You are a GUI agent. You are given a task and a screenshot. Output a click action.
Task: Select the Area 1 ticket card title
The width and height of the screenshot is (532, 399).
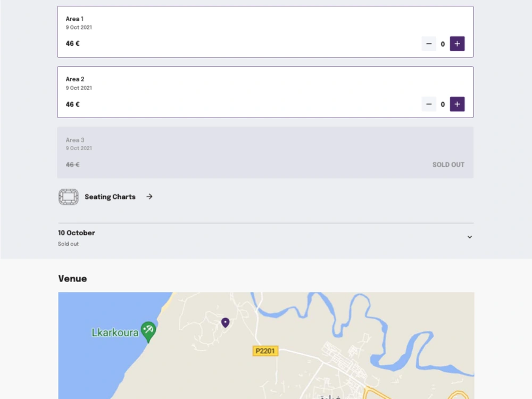point(74,19)
